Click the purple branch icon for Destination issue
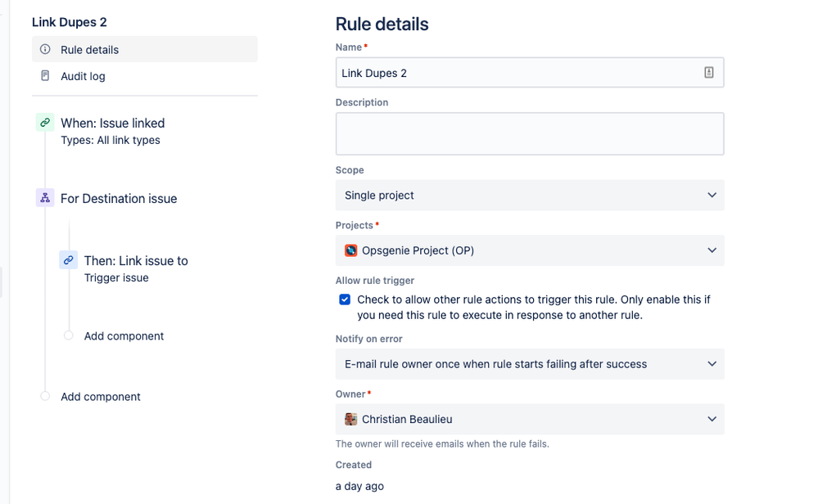Viewport: 818px width, 504px height. tap(45, 198)
